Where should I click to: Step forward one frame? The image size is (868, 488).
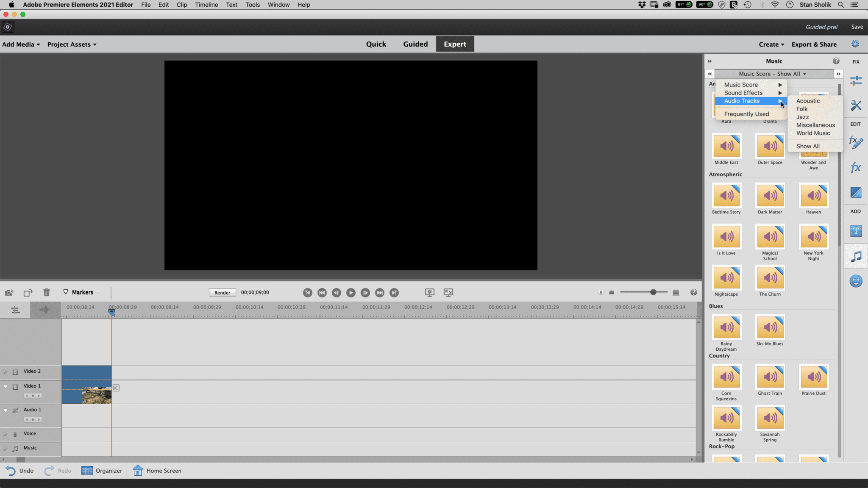point(365,292)
